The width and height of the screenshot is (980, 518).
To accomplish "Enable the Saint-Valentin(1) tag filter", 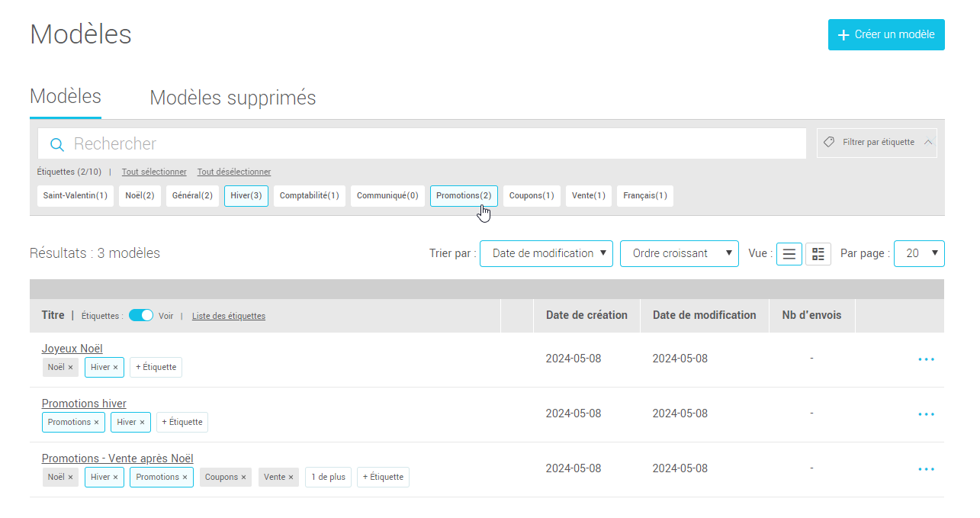I will coord(75,196).
